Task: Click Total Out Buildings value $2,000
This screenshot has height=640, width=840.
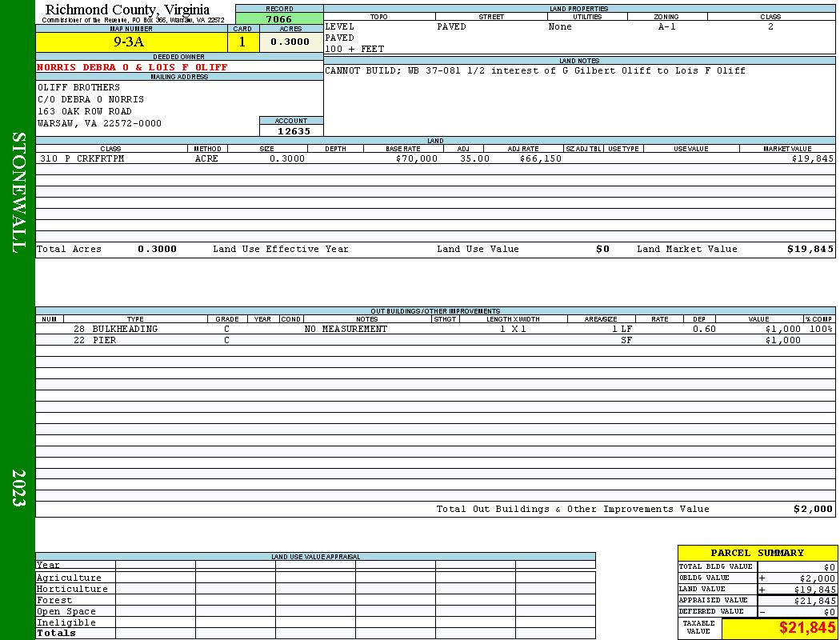Action: [813, 509]
